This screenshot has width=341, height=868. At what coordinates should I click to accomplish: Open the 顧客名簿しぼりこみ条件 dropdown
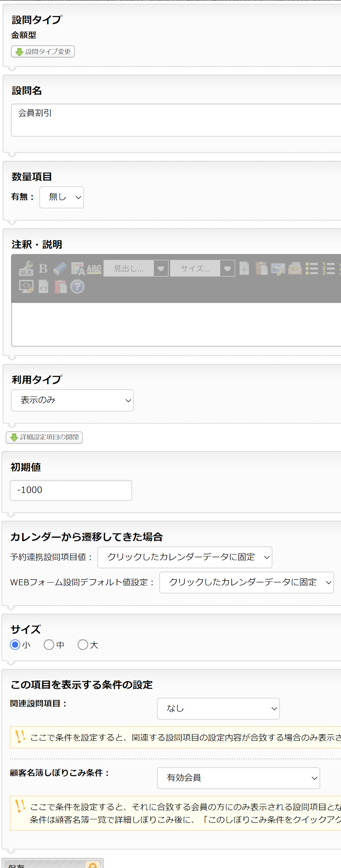click(238, 778)
